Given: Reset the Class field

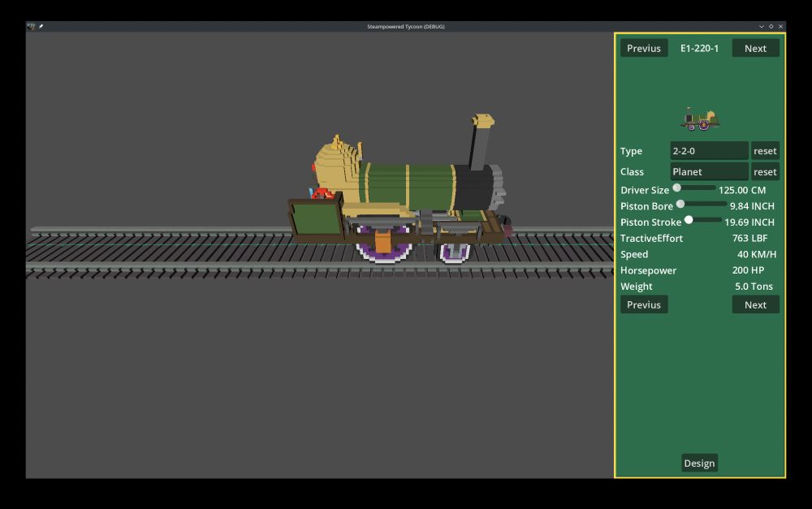Looking at the screenshot, I should [765, 171].
